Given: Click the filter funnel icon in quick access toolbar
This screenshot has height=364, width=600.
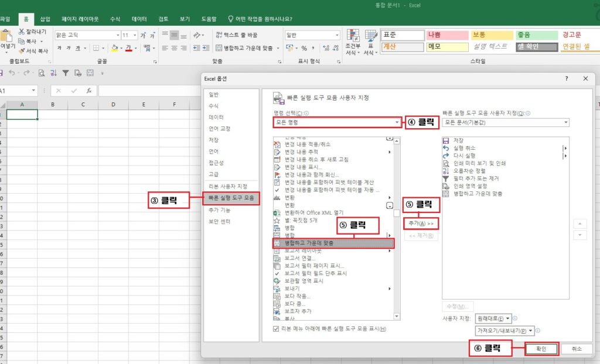Looking at the screenshot, I should tap(66, 73).
